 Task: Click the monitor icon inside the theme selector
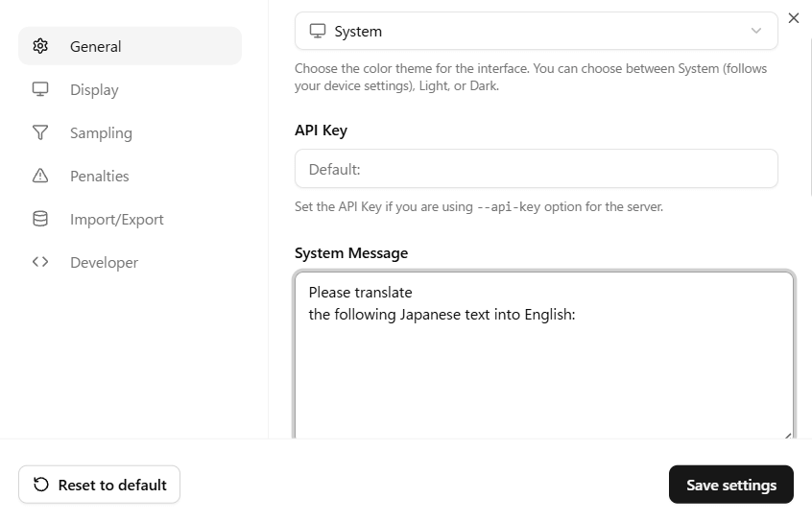point(318,31)
